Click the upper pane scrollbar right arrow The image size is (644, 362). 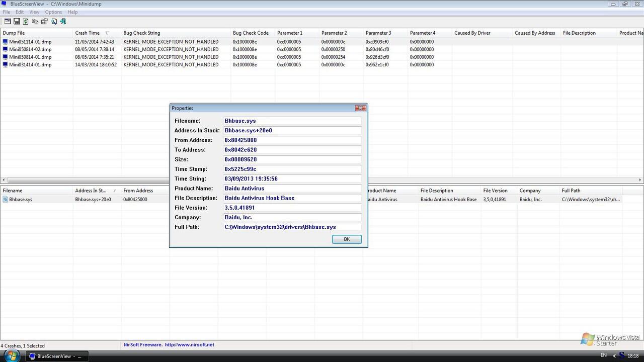[x=640, y=180]
